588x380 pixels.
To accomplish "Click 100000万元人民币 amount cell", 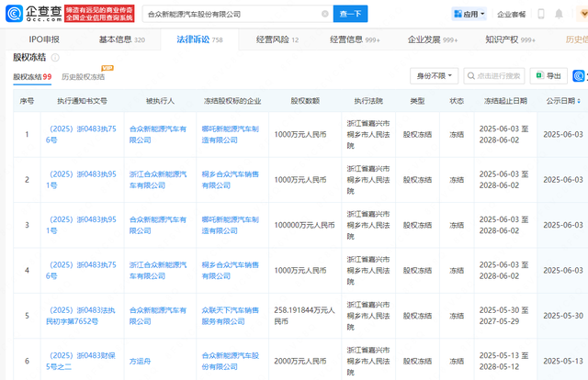I will [x=304, y=225].
